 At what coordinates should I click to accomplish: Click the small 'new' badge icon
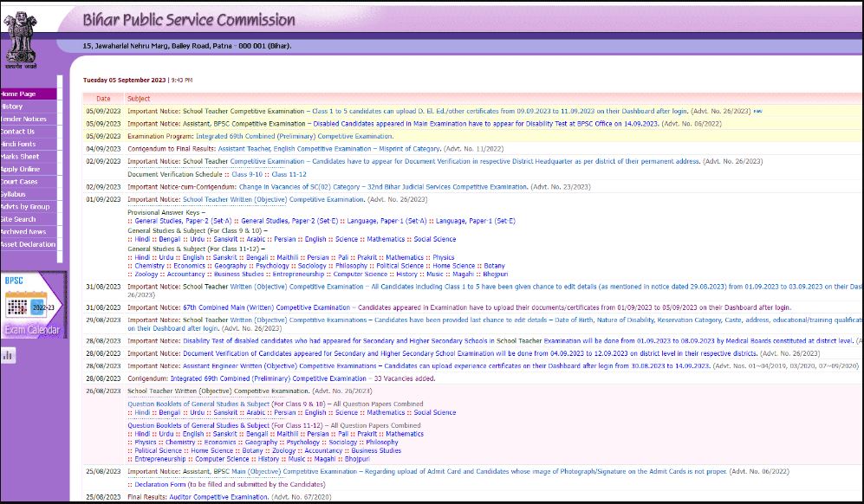[x=757, y=111]
